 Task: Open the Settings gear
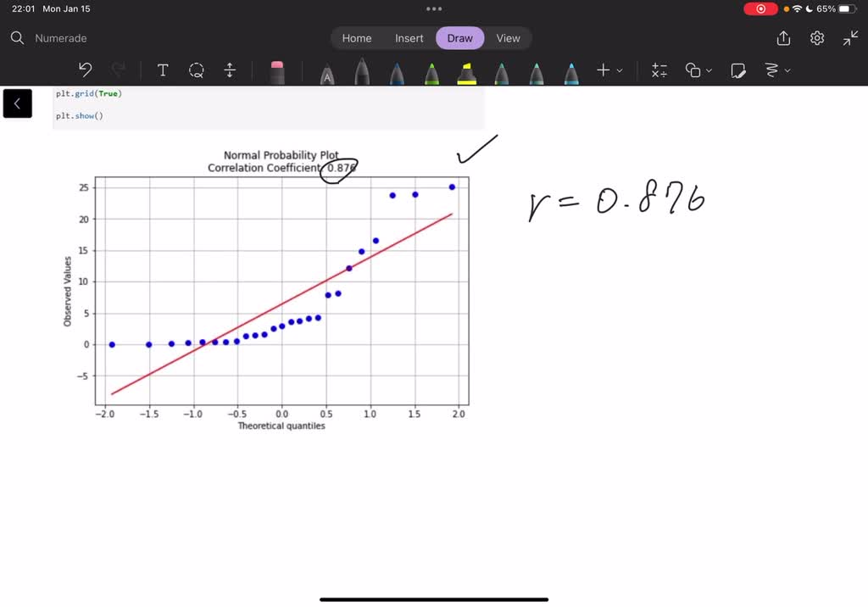pos(816,38)
